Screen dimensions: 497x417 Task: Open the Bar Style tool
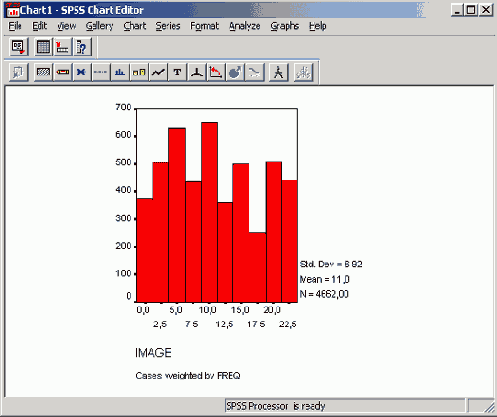click(120, 72)
